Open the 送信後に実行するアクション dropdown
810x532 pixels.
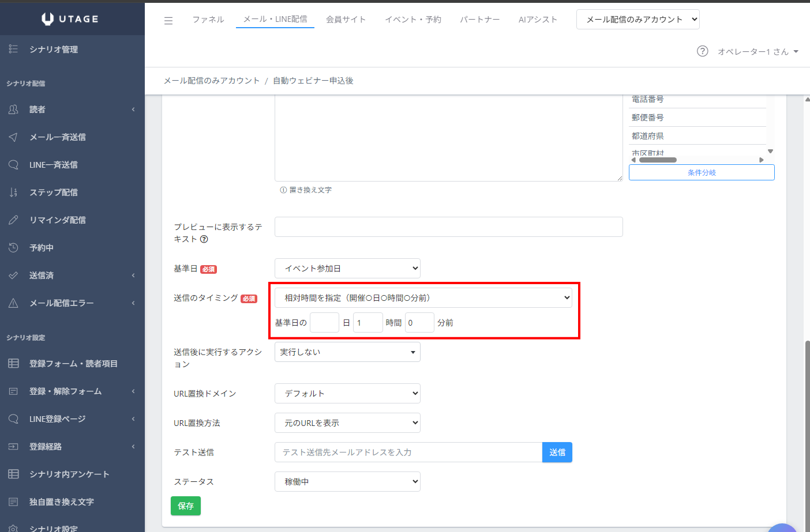click(347, 352)
